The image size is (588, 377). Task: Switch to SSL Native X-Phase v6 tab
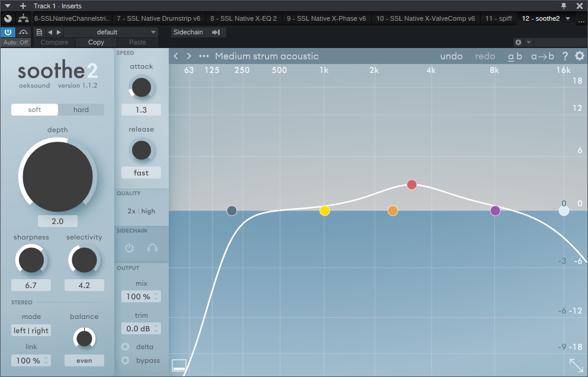click(x=326, y=18)
